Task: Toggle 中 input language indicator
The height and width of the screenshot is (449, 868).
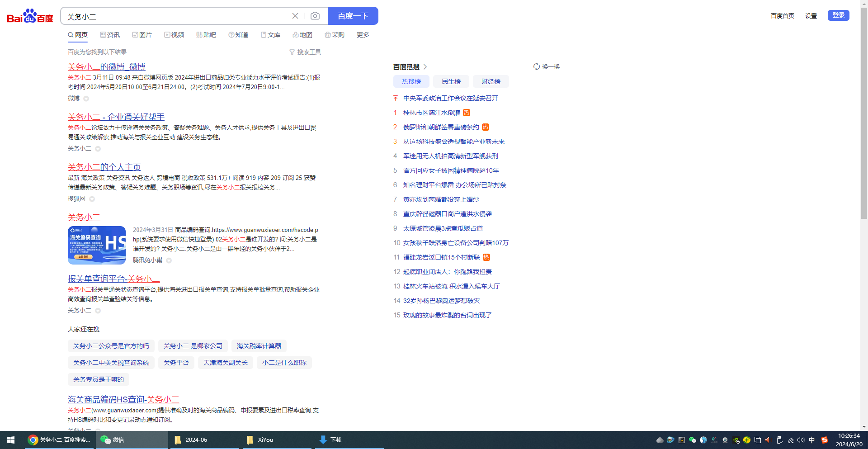Action: coord(812,440)
